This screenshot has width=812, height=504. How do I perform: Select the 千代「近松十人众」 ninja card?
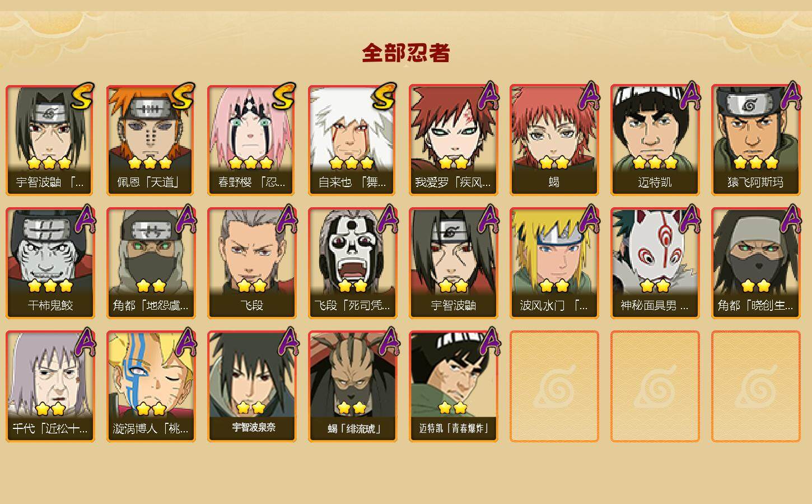click(50, 386)
